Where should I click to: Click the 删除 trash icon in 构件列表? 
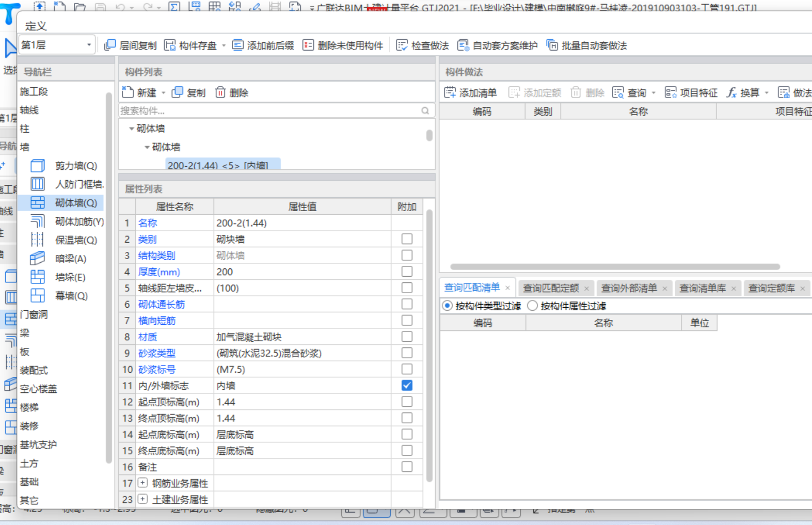[220, 92]
